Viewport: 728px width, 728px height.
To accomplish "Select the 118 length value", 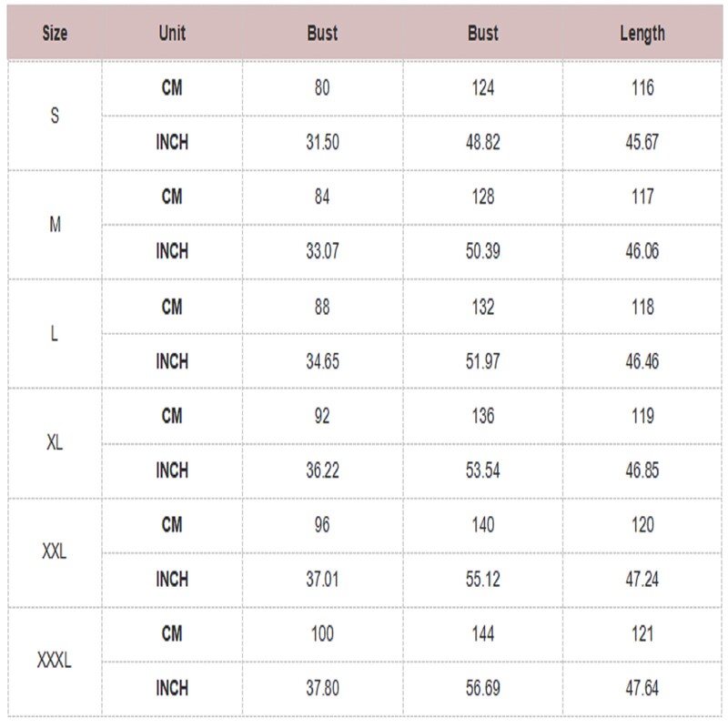I will 642,307.
